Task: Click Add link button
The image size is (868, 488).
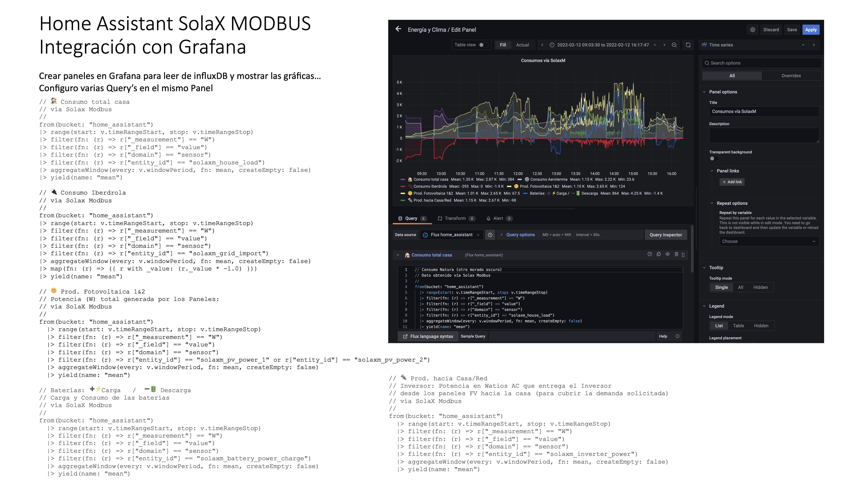Action: 732,182
